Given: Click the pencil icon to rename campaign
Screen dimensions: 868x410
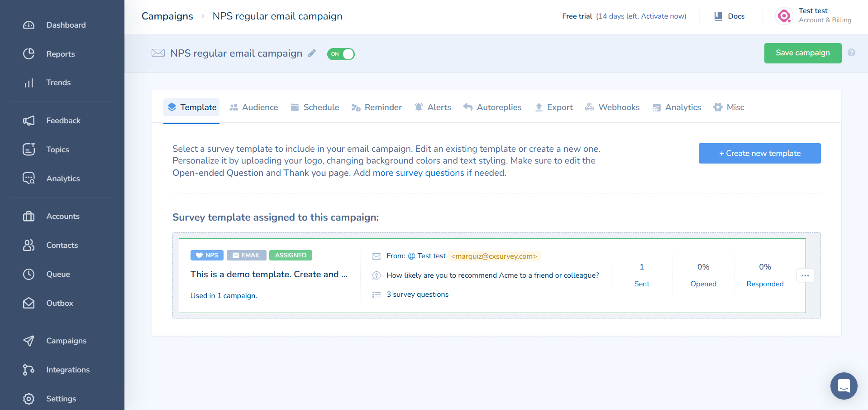Looking at the screenshot, I should pyautogui.click(x=312, y=53).
